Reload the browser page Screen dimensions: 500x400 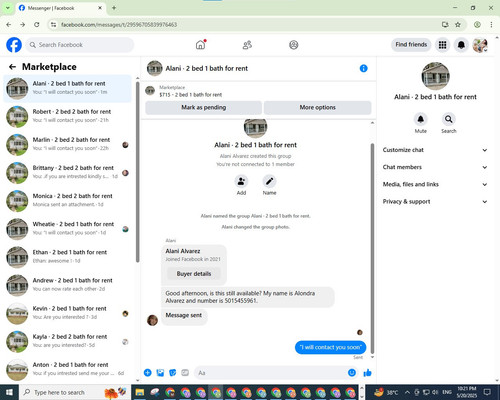[37, 24]
